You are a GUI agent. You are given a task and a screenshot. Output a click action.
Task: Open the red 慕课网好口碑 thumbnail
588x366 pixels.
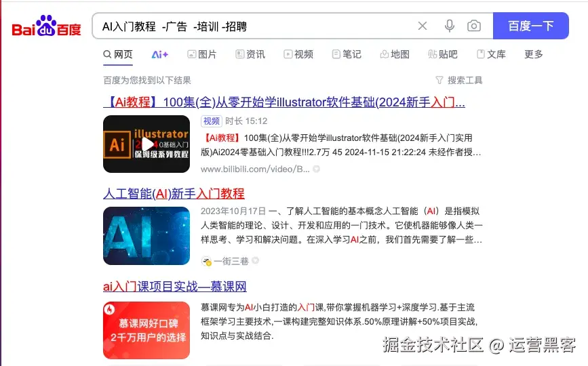tap(146, 330)
